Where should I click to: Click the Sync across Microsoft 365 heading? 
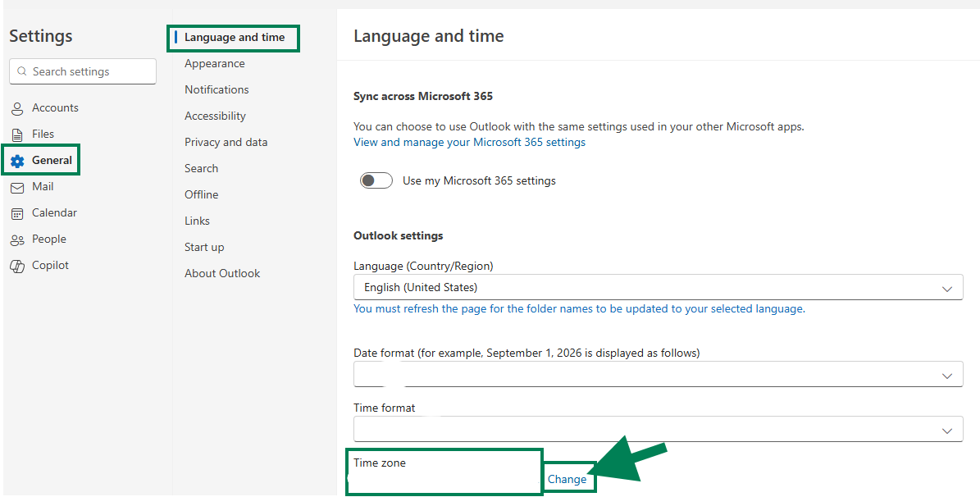pyautogui.click(x=423, y=96)
